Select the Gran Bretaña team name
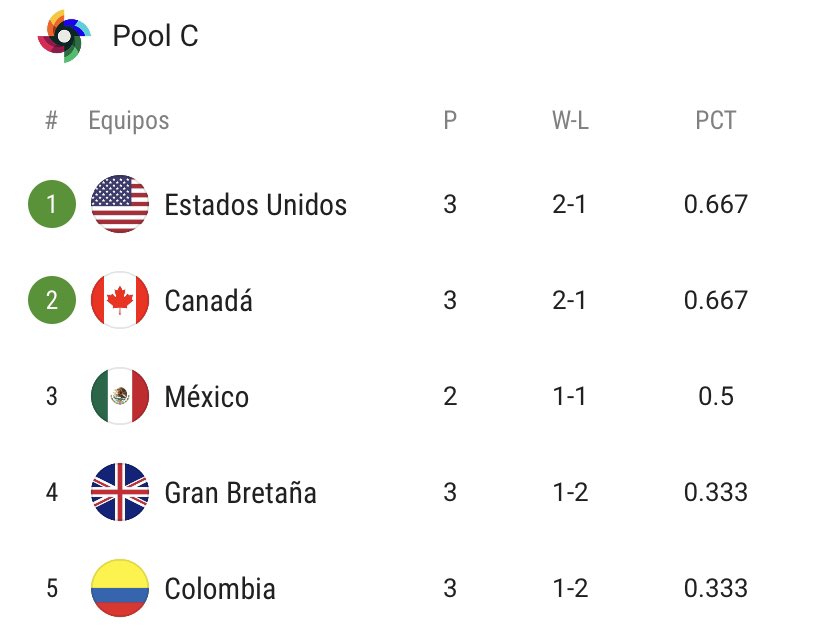 point(240,493)
